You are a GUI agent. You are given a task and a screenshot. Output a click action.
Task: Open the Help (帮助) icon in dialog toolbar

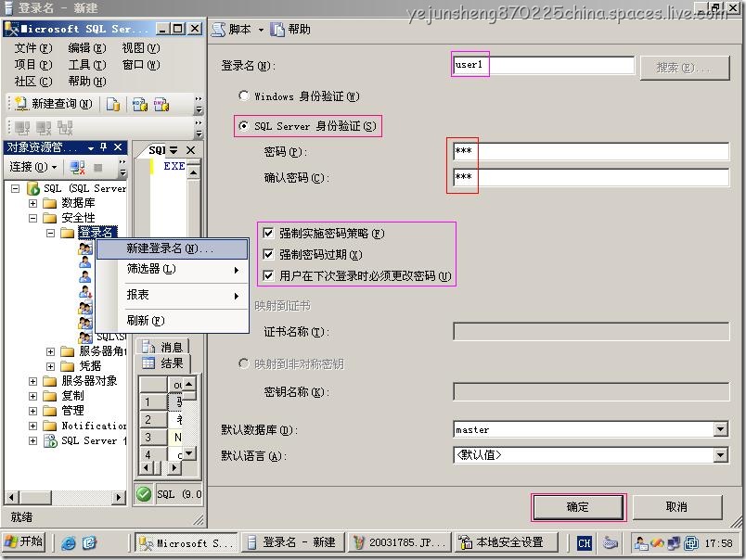277,30
